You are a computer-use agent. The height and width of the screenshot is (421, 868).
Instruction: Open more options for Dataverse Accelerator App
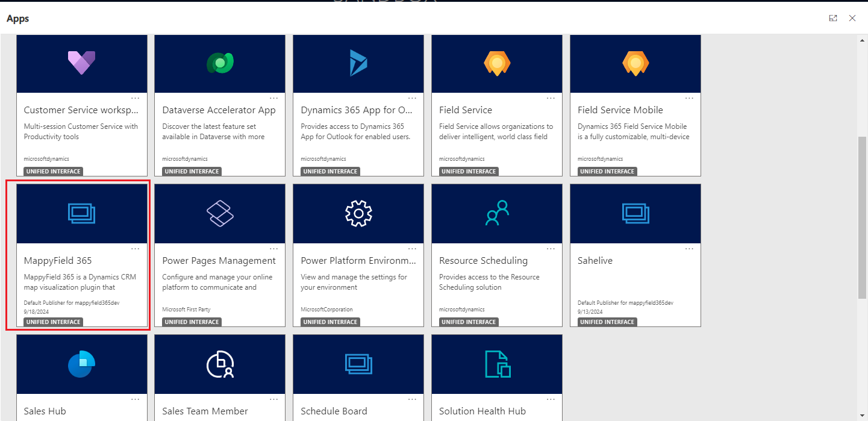point(274,98)
